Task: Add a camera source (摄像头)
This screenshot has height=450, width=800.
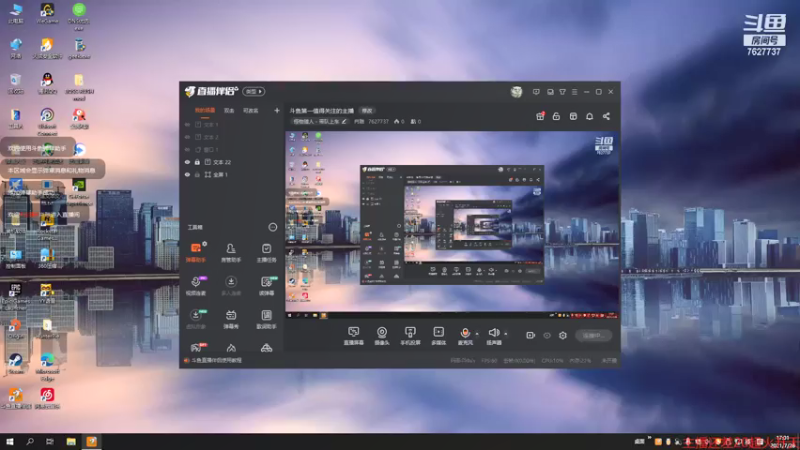Action: tap(382, 336)
